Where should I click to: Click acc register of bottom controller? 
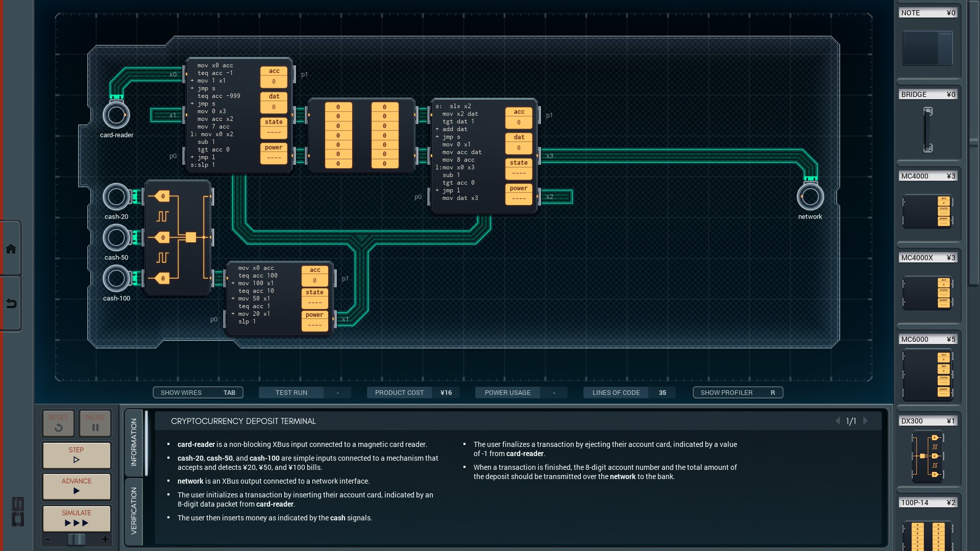click(315, 275)
